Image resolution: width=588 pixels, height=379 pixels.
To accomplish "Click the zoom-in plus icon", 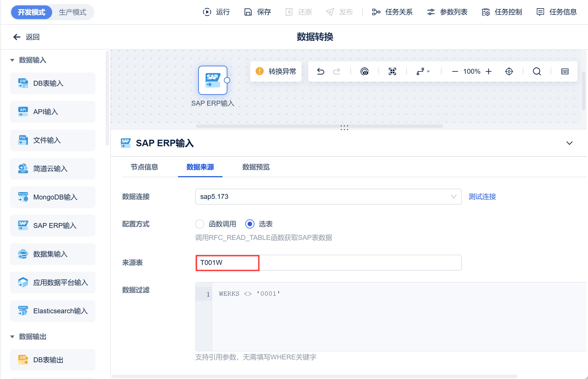I will 489,71.
